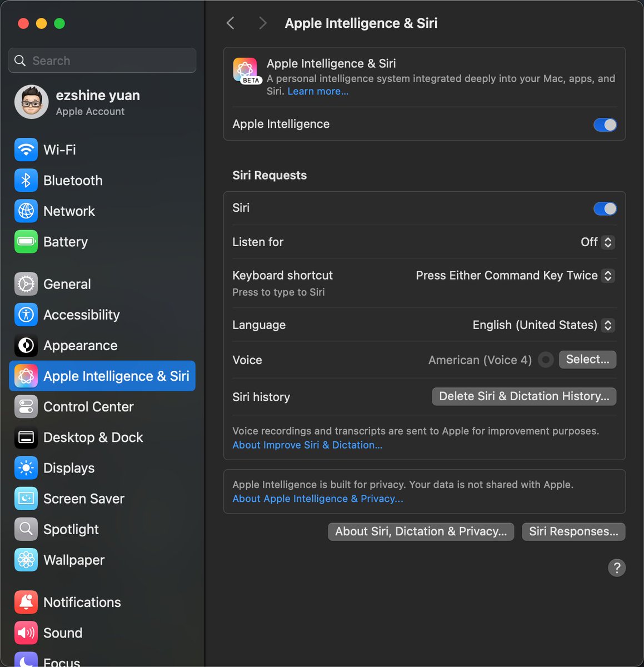The height and width of the screenshot is (667, 644).
Task: Select Wallpaper label in sidebar
Action: click(x=74, y=560)
